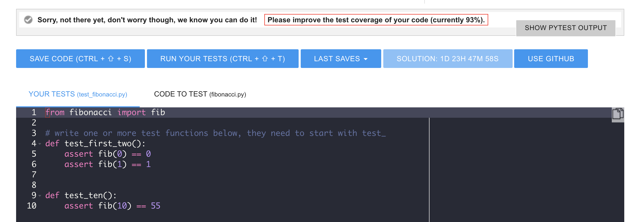Click the assert fib(0) == 0 line
Image resolution: width=644 pixels, height=222 pixels.
pyautogui.click(x=108, y=154)
